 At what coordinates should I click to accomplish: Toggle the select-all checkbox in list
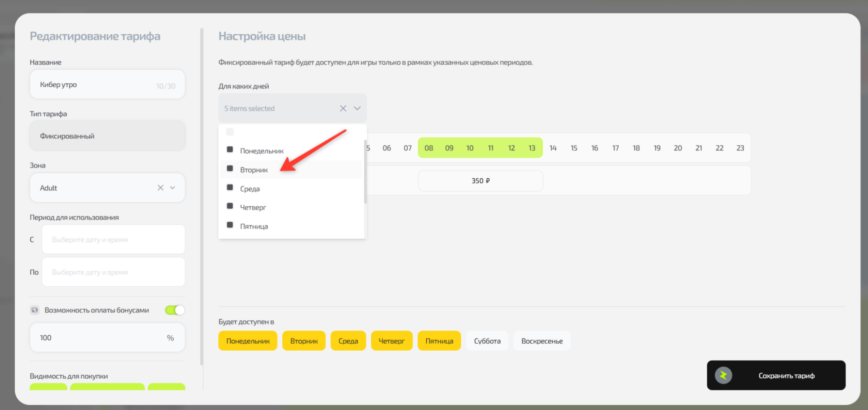(230, 132)
